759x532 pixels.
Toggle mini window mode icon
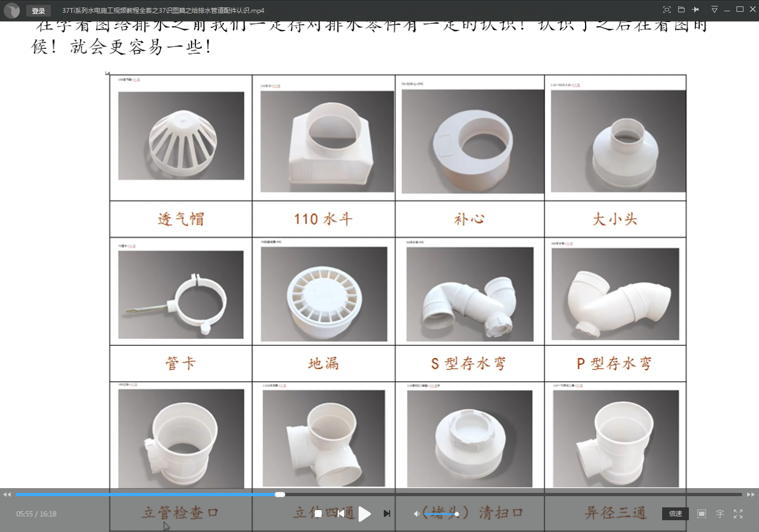point(666,10)
